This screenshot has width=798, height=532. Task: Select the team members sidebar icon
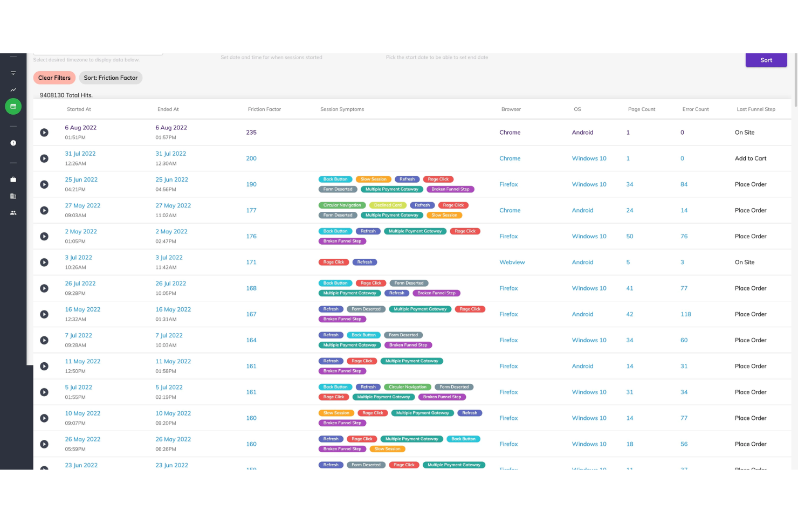coord(13,212)
